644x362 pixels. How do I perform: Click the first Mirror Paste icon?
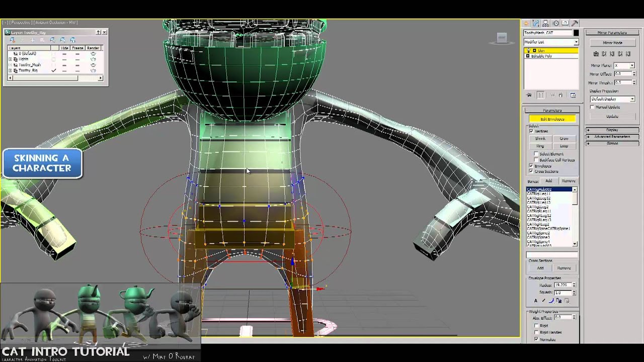(596, 54)
